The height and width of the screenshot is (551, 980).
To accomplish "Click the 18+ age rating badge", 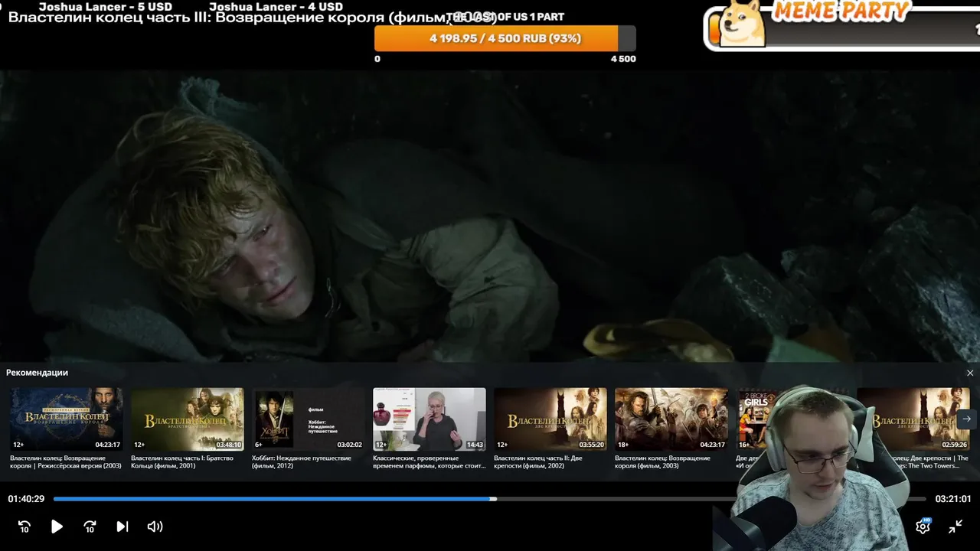I will 623,444.
